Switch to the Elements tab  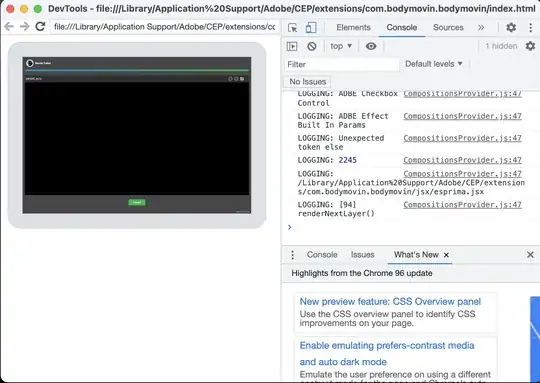[x=353, y=28]
